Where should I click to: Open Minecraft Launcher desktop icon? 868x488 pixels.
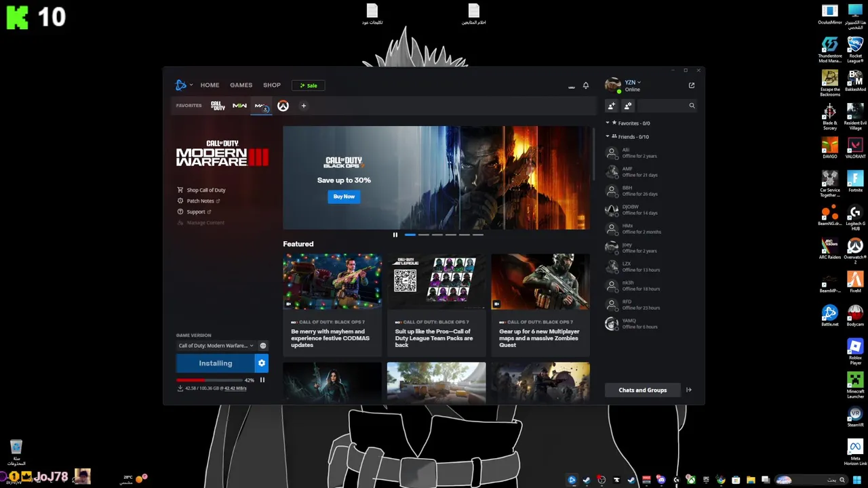click(855, 385)
